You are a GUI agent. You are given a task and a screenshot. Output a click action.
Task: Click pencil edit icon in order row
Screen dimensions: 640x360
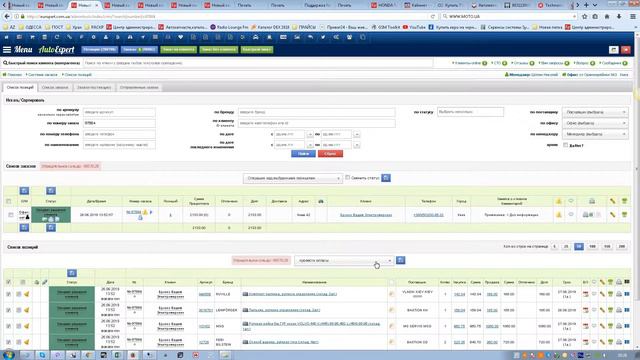pyautogui.click(x=613, y=215)
